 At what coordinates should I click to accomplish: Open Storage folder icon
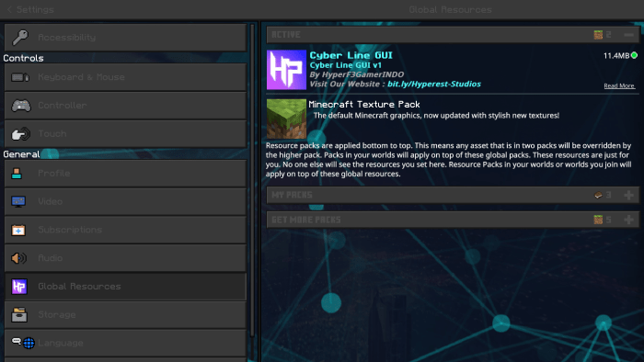(x=19, y=314)
